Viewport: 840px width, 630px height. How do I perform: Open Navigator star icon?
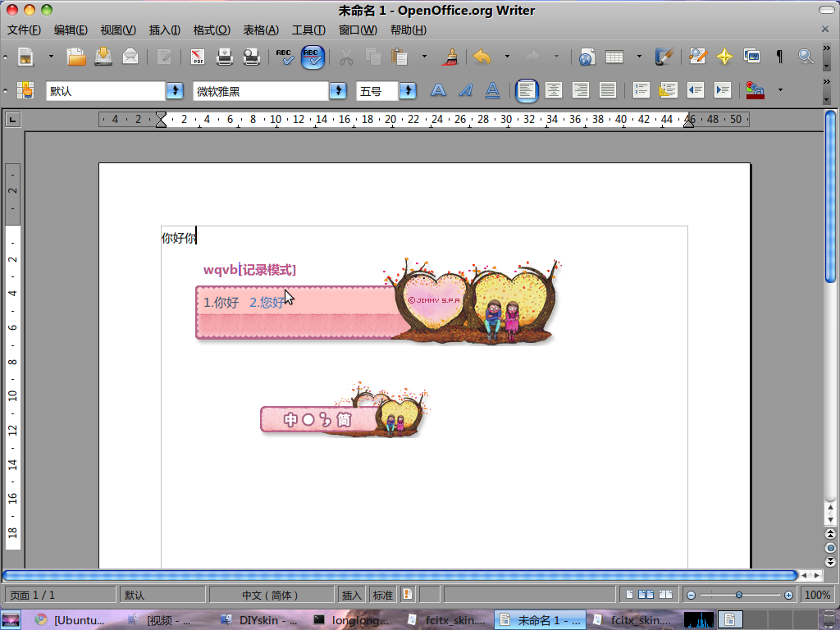click(x=724, y=57)
